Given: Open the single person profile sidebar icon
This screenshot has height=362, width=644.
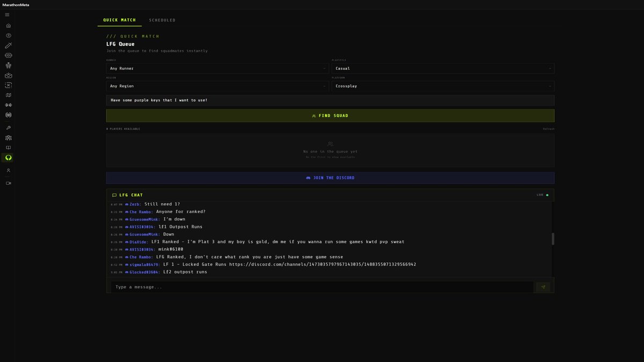Looking at the screenshot, I should coord(8,171).
